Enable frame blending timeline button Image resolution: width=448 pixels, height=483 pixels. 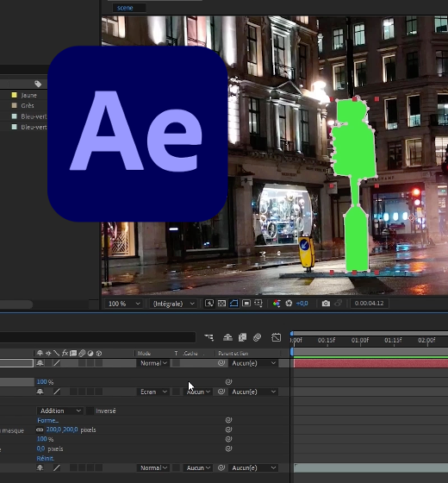point(242,337)
